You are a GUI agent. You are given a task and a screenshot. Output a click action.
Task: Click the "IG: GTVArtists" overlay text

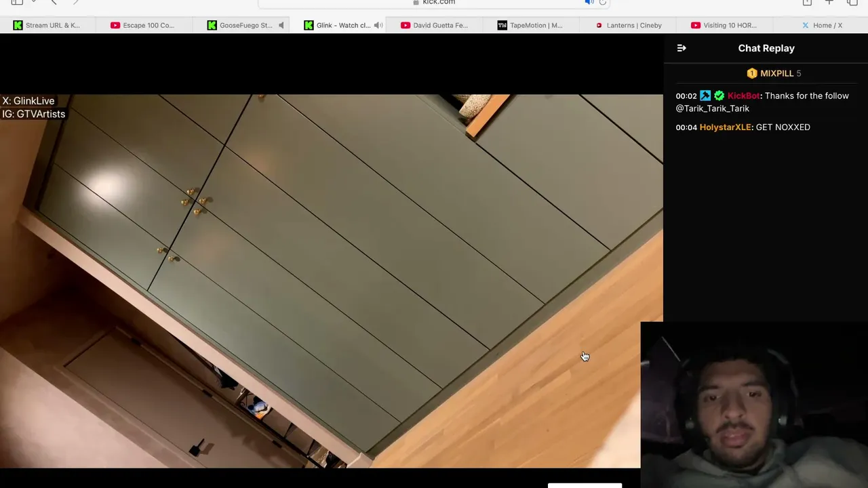tap(34, 114)
